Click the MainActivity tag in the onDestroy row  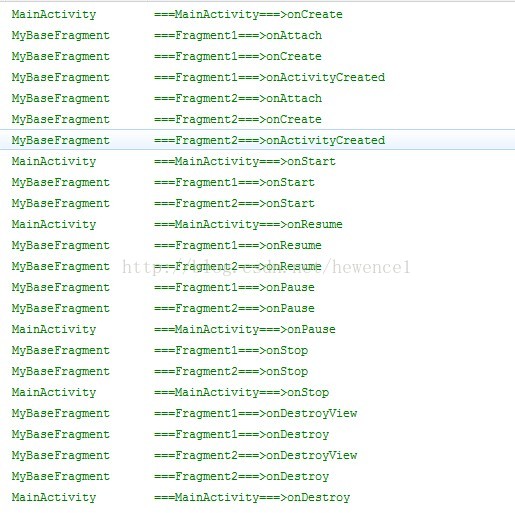click(x=54, y=498)
